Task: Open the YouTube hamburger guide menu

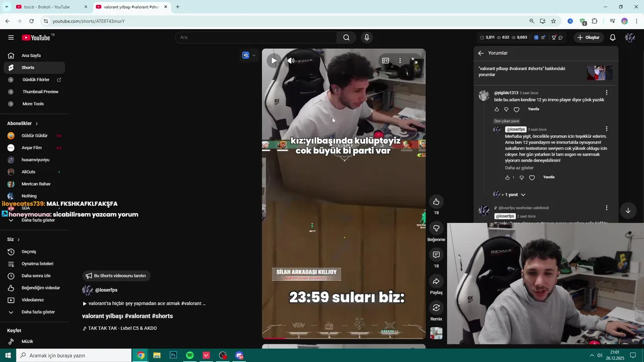Action: 11,37
